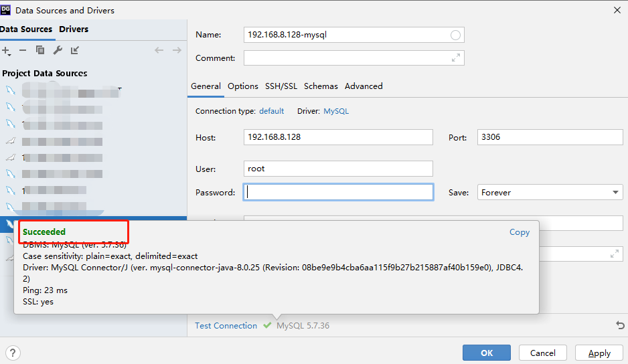Click the green checkmark beside Test Connection
This screenshot has height=364, width=628.
tap(267, 326)
